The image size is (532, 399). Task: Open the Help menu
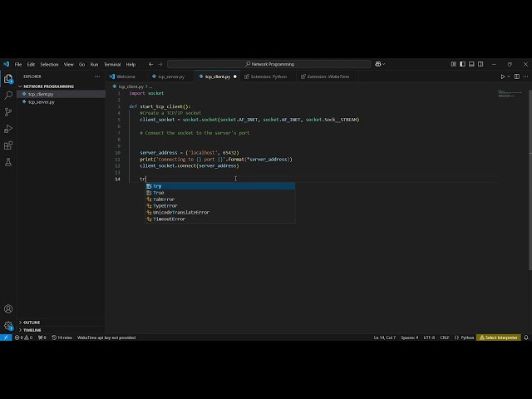[x=131, y=64]
